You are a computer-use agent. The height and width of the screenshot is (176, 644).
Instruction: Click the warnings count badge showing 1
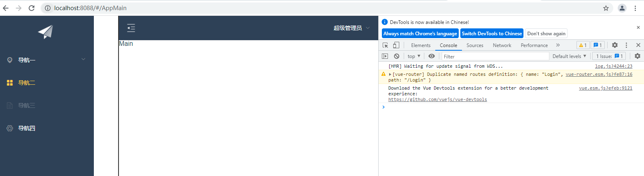point(583,45)
